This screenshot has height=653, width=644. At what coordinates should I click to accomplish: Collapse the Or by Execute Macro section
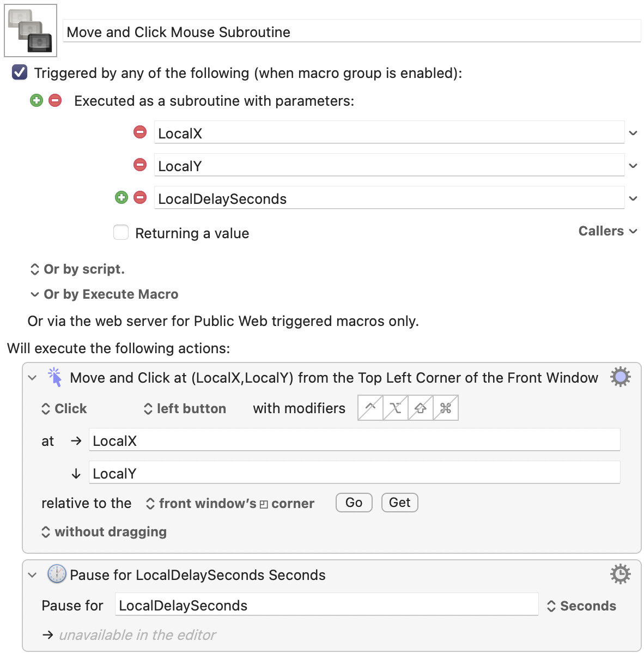[35, 294]
